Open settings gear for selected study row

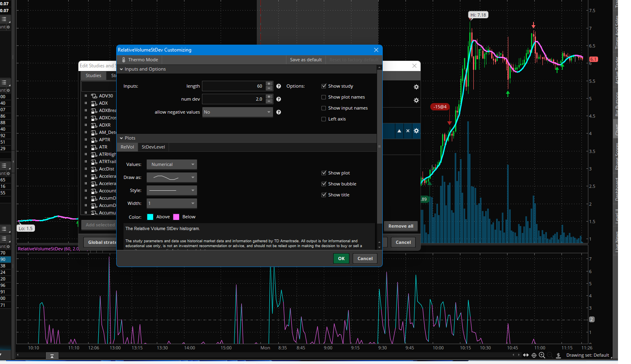click(416, 131)
